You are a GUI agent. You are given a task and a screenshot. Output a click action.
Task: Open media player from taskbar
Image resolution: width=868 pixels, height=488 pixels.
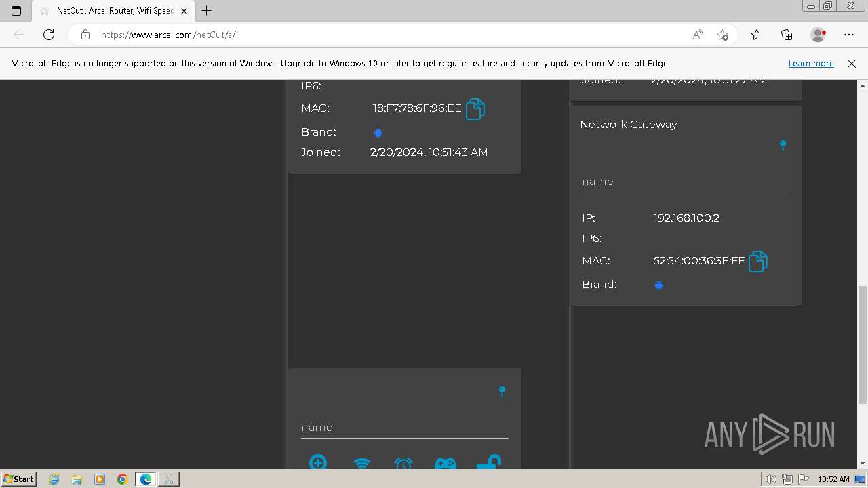100,479
